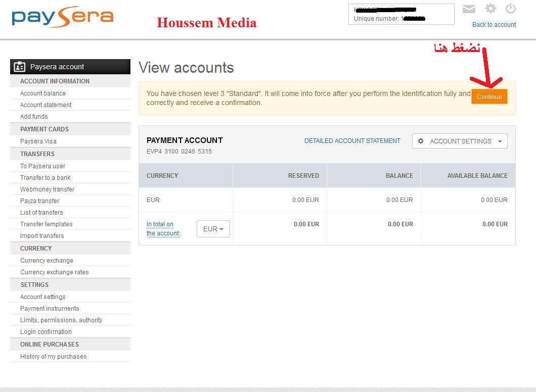This screenshot has height=392, width=536.
Task: Click the CURRENCY sidebar section header
Action: point(70,248)
